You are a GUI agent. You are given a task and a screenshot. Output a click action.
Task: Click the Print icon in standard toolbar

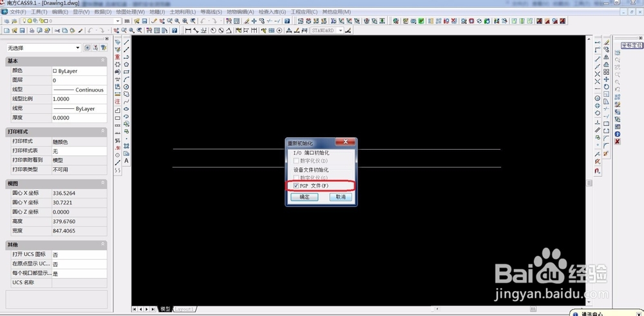click(32, 30)
